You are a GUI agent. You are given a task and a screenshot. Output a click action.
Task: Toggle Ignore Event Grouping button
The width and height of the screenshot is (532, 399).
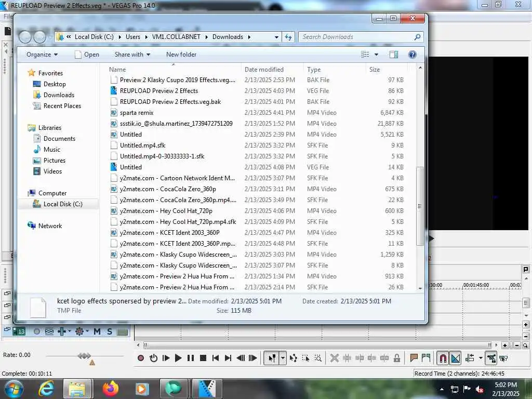pyautogui.click(x=503, y=358)
